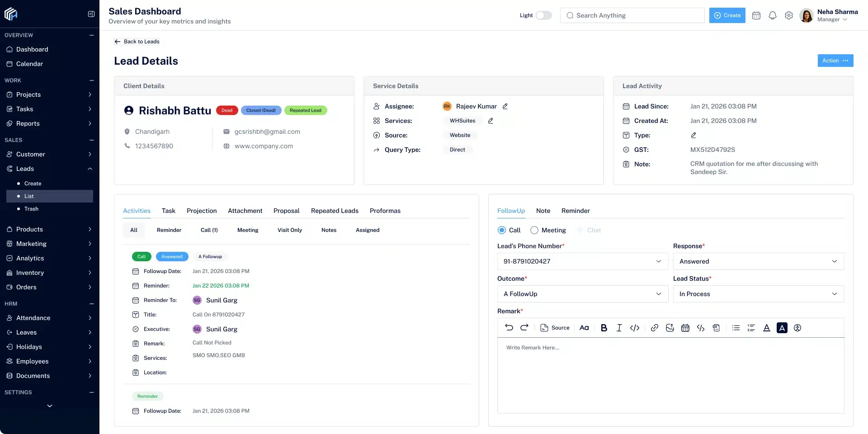Click the undo icon in Remark editor

click(x=509, y=328)
